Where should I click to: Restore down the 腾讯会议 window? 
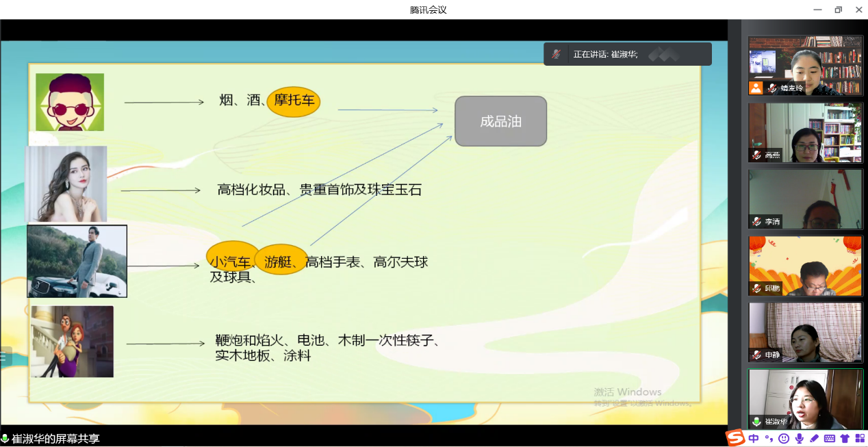(x=838, y=10)
